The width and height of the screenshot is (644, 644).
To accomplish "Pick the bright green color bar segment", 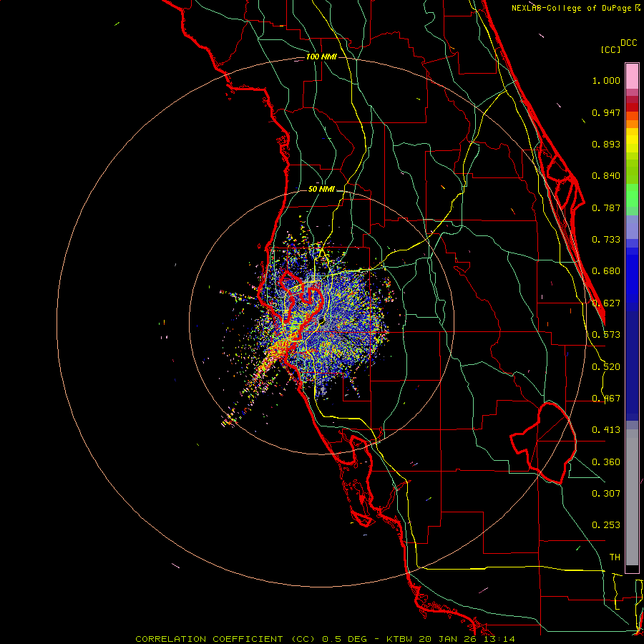I will (632, 195).
